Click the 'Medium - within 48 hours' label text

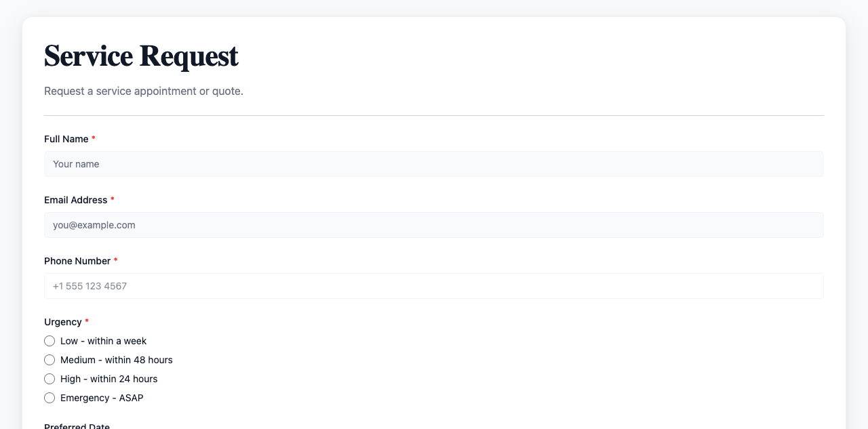point(116,360)
